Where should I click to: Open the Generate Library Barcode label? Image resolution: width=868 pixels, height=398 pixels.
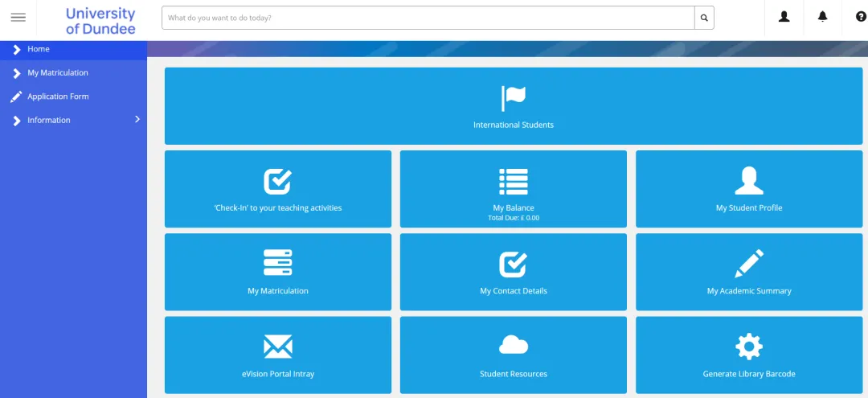point(749,374)
